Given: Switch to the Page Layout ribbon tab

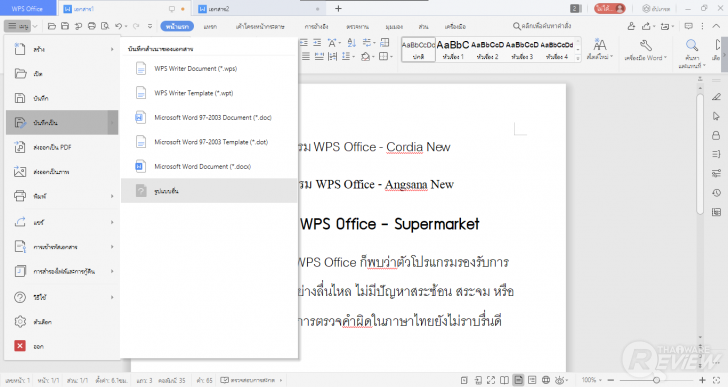Looking at the screenshot, I should pyautogui.click(x=260, y=27).
